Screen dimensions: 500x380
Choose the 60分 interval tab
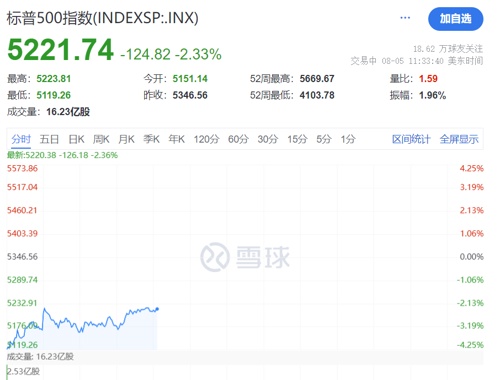coord(238,139)
